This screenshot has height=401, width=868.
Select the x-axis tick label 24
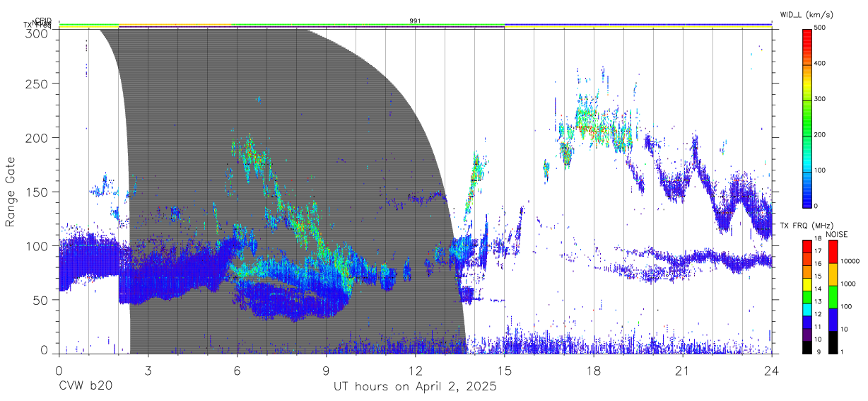point(771,371)
